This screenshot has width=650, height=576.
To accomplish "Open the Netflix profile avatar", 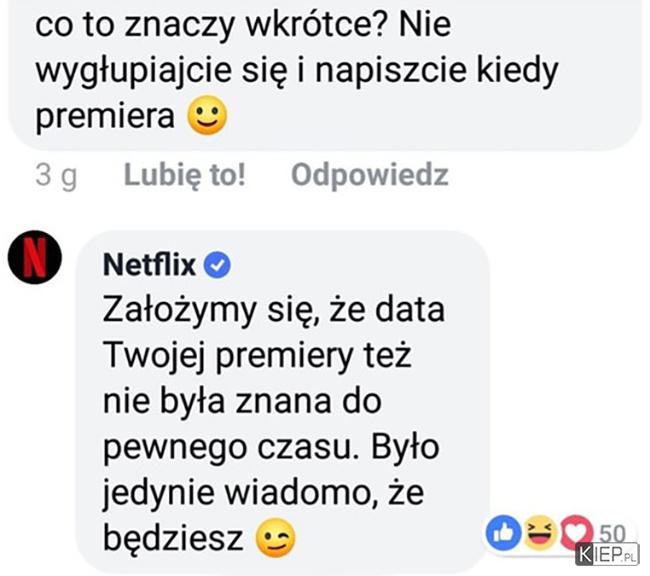I will coord(35,258).
